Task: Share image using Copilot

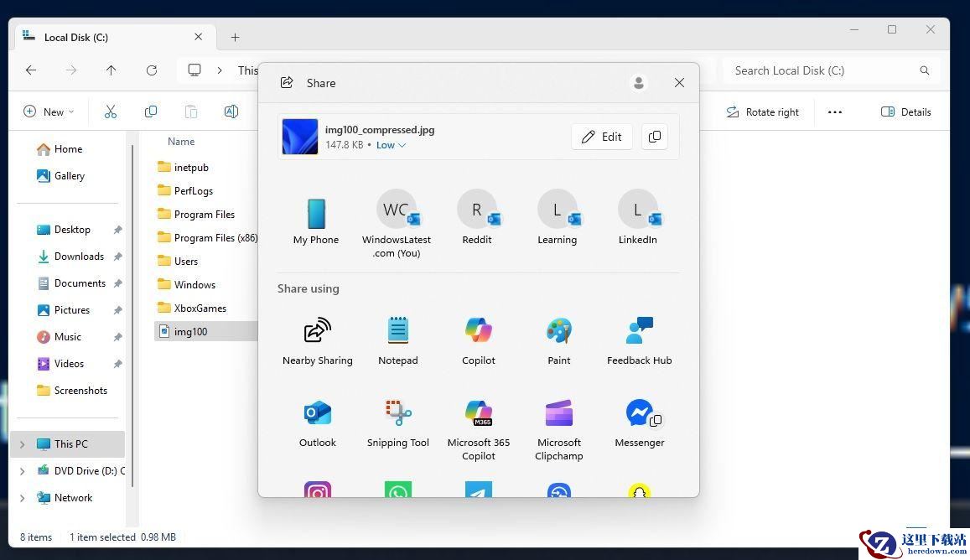Action: click(x=478, y=341)
